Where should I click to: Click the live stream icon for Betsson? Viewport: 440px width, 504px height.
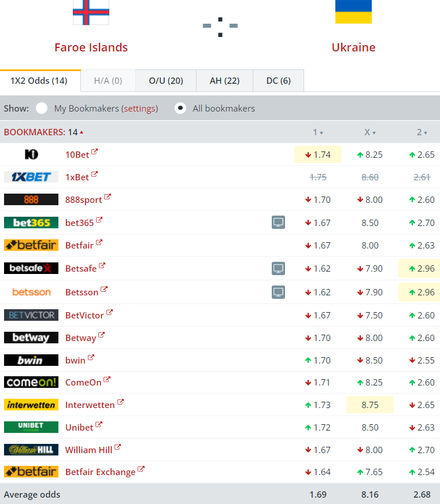point(278,292)
